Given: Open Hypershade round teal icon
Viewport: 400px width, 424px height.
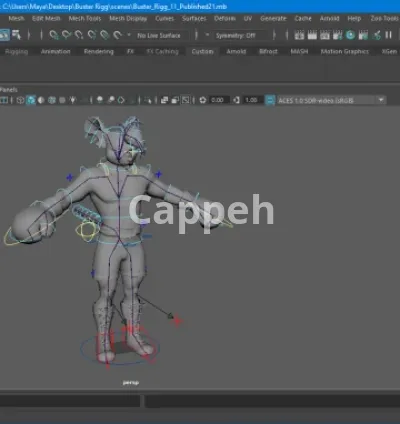Looking at the screenshot, I should [x=350, y=35].
